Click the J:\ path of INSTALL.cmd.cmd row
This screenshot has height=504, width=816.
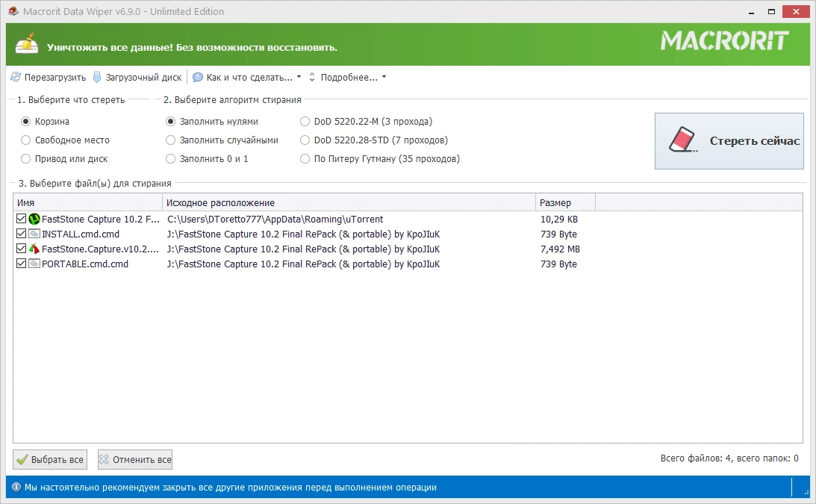pos(303,234)
